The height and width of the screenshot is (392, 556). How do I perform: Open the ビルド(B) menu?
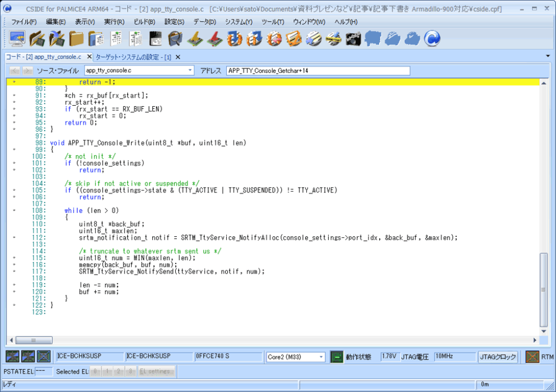[145, 22]
